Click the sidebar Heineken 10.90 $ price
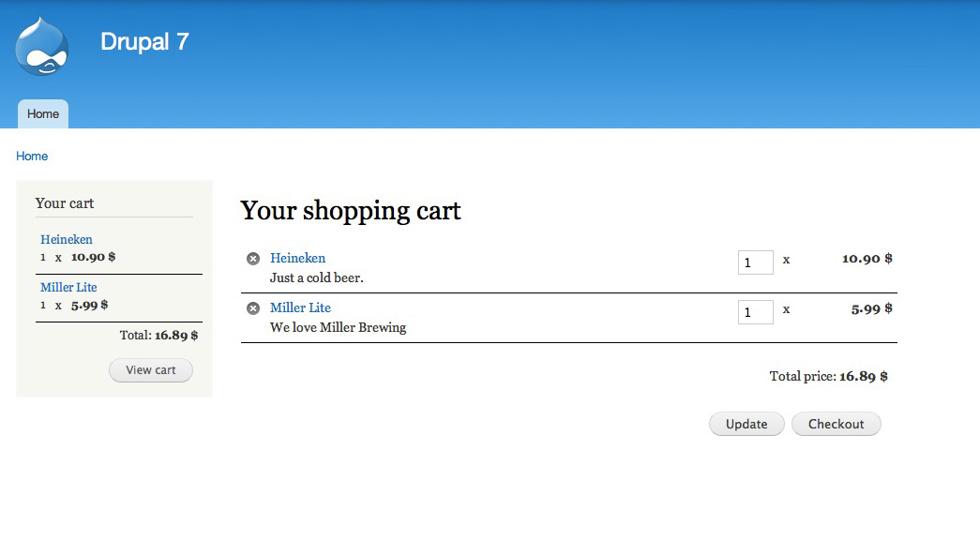 [x=93, y=257]
